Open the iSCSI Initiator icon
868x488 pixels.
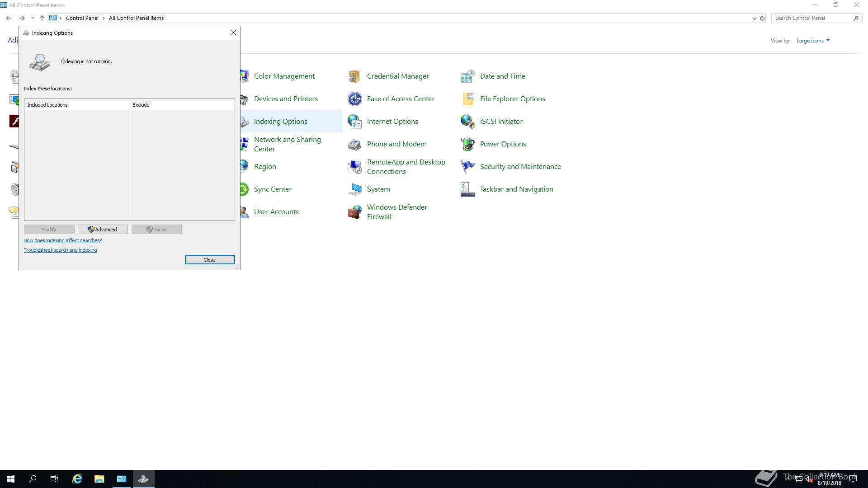point(467,122)
